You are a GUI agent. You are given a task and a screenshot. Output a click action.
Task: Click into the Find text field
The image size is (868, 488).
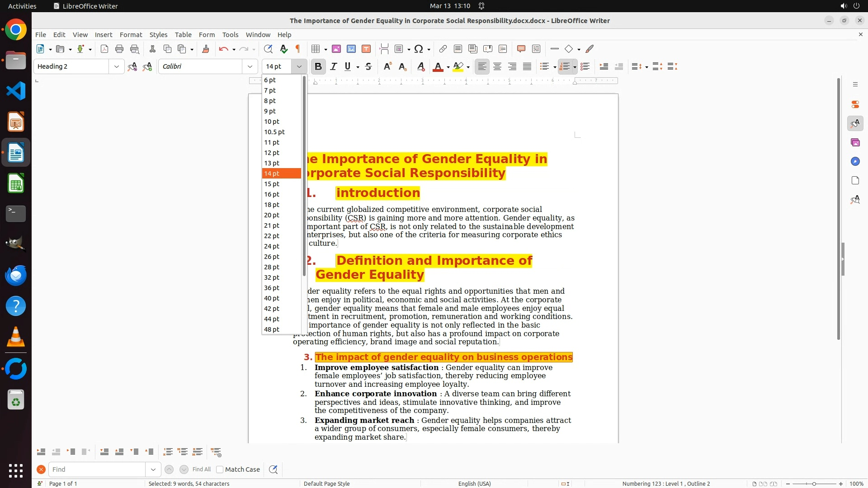click(97, 469)
